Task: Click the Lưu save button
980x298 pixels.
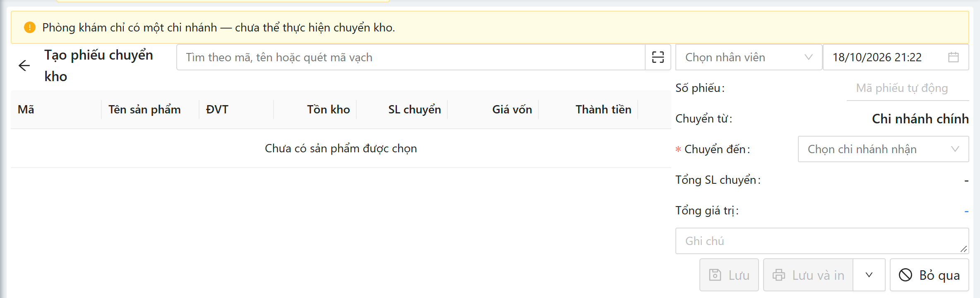Action: (729, 275)
